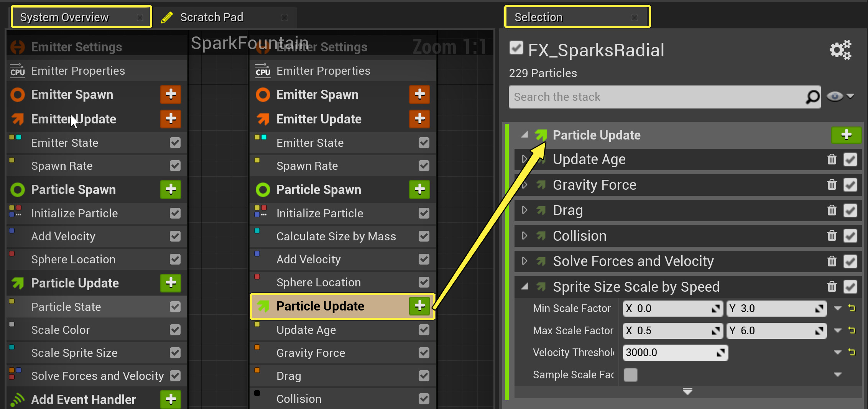The height and width of the screenshot is (409, 868).
Task: Click the green Particle Spawn circle icon
Action: tap(17, 189)
